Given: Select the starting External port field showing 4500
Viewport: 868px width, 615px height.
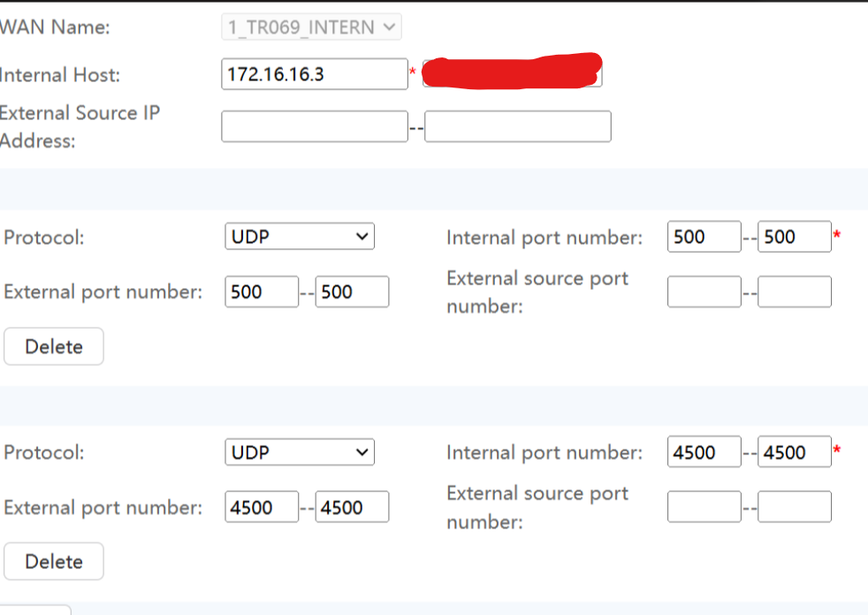Looking at the screenshot, I should (262, 506).
